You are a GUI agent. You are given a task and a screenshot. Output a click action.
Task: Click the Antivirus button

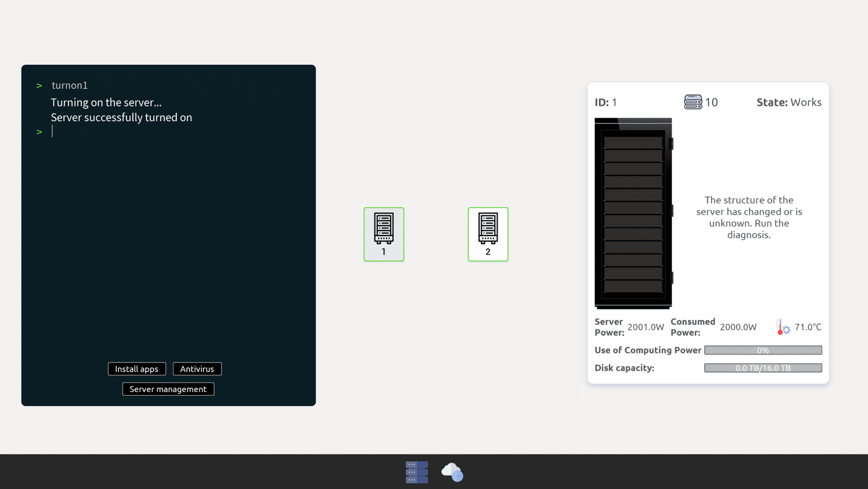point(197,369)
